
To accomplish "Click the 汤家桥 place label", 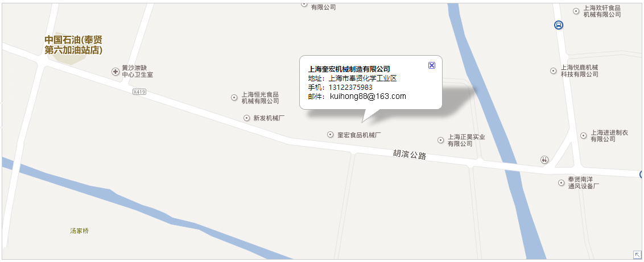I will coord(79,231).
